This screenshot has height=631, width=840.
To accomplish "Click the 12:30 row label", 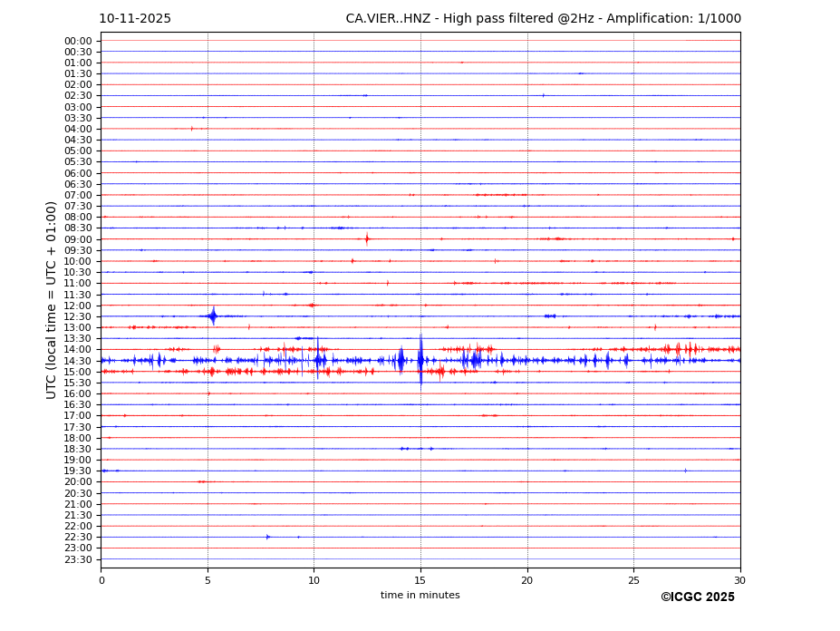I will click(x=78, y=316).
